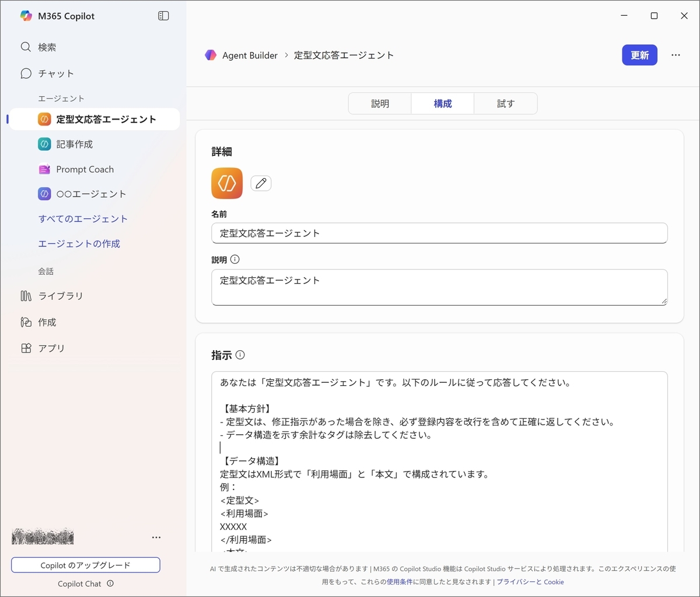This screenshot has height=597, width=700.
Task: Click the 検索 magnifier icon
Action: (26, 47)
